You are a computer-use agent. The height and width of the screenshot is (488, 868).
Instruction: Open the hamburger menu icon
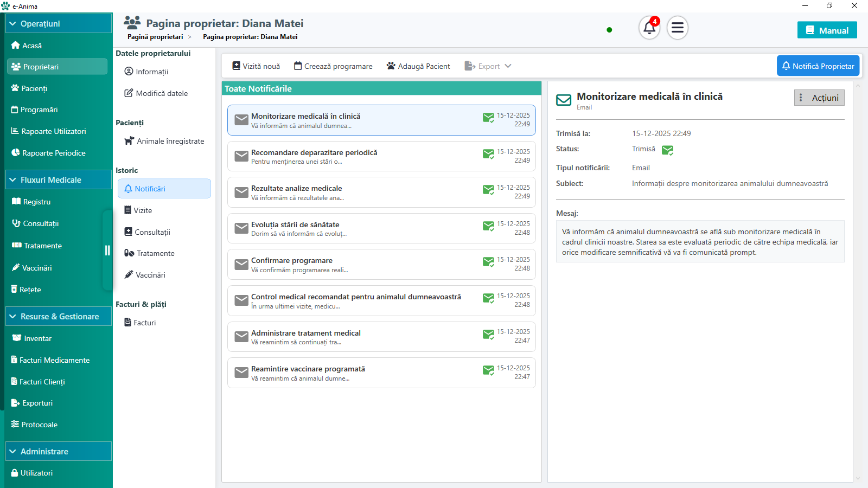[678, 28]
